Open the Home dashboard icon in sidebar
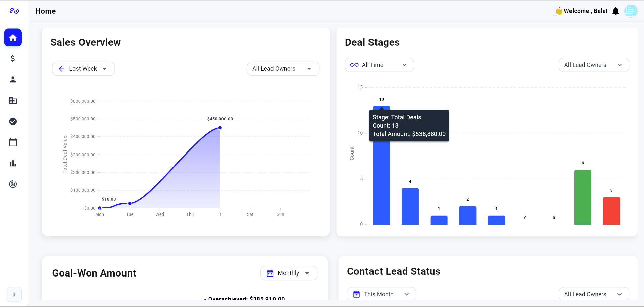644x307 pixels. (x=13, y=38)
